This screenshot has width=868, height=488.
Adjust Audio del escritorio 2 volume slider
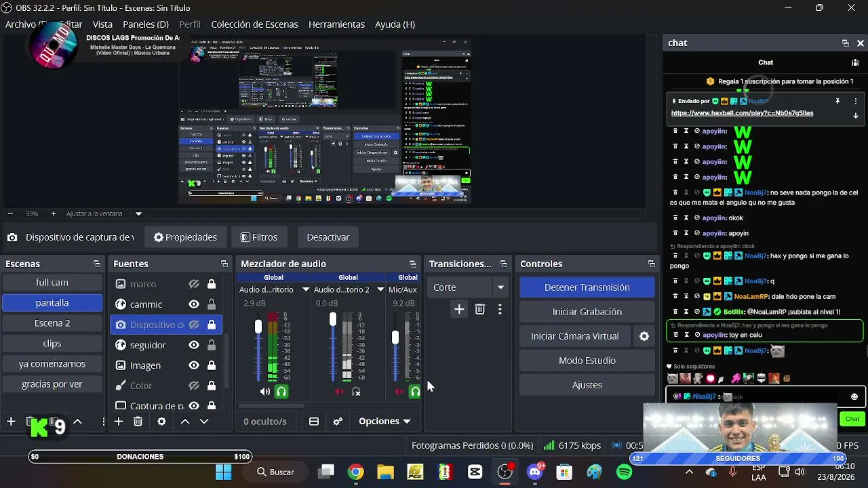click(332, 319)
